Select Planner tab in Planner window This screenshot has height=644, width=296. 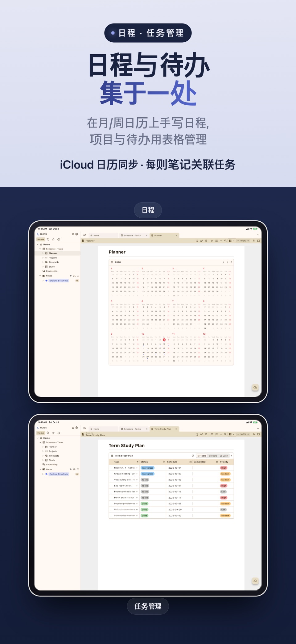(164, 235)
